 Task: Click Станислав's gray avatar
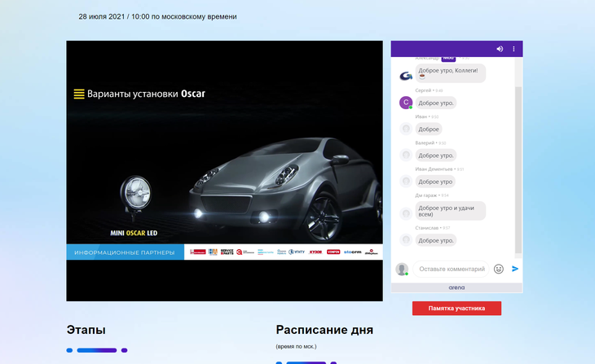point(406,240)
